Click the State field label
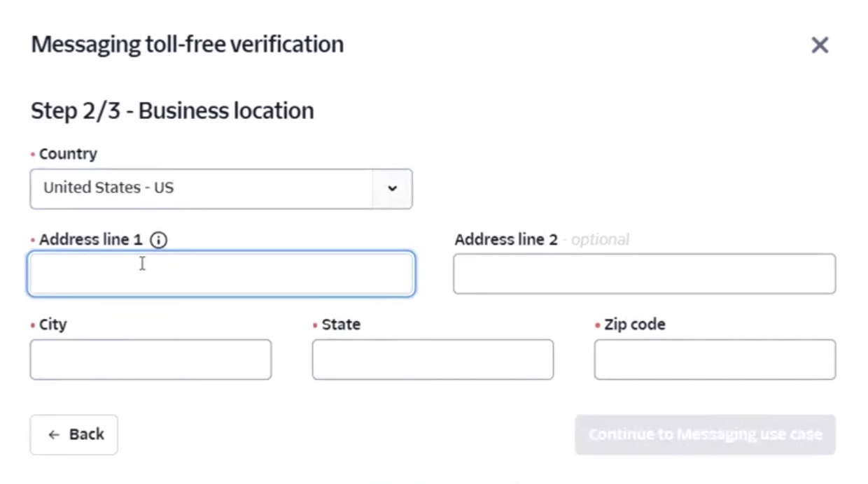The width and height of the screenshot is (868, 484). coord(341,325)
